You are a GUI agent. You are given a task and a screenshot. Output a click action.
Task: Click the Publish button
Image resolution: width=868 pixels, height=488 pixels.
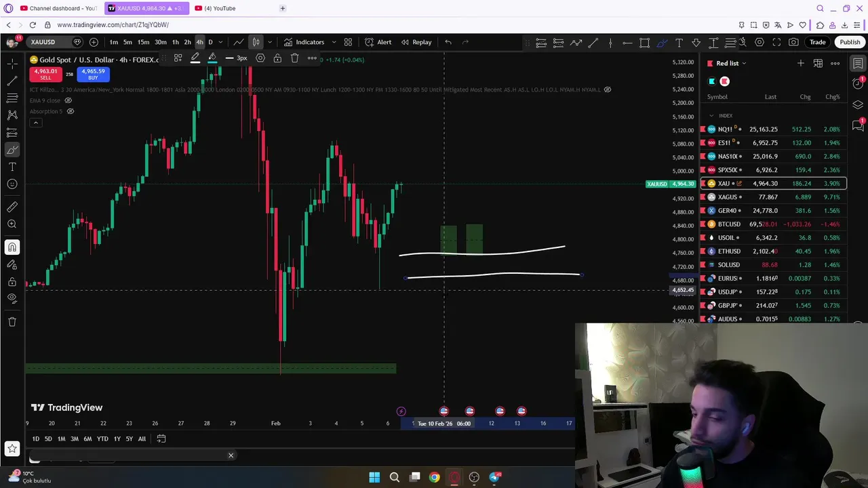(x=850, y=42)
